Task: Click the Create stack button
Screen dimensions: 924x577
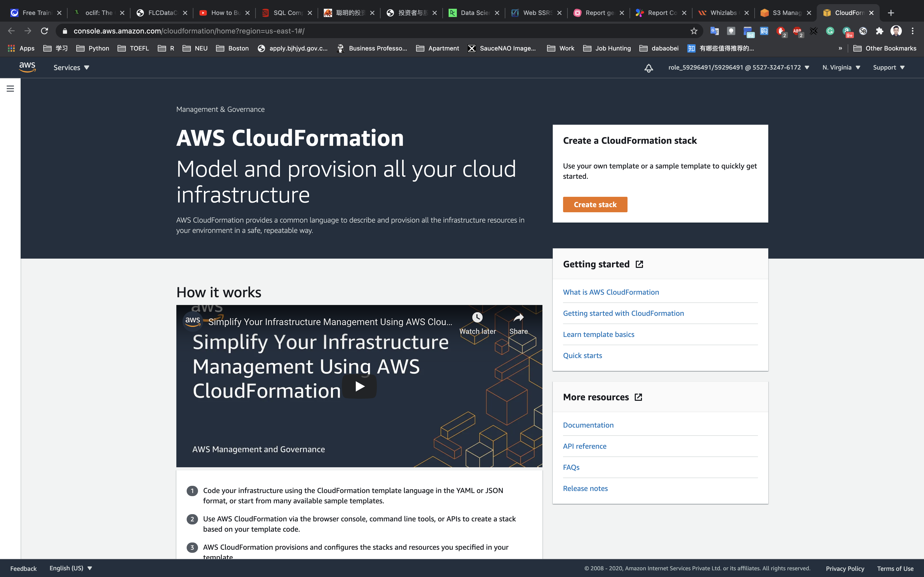Action: [x=595, y=205]
